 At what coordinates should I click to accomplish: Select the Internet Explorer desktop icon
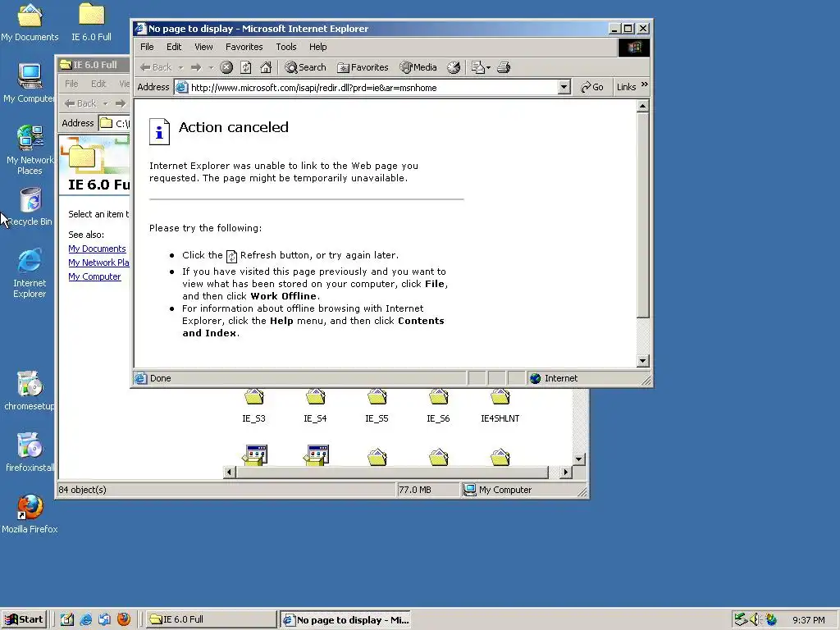[x=30, y=273]
